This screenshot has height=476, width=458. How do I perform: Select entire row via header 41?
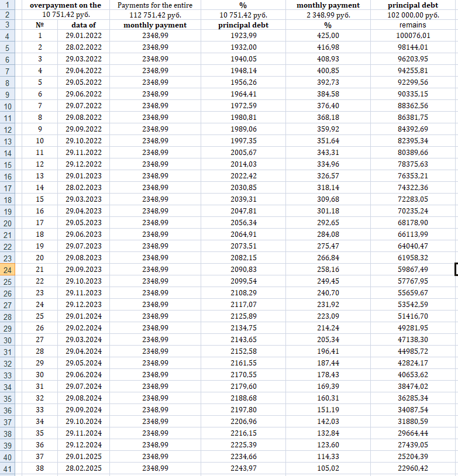(8, 468)
